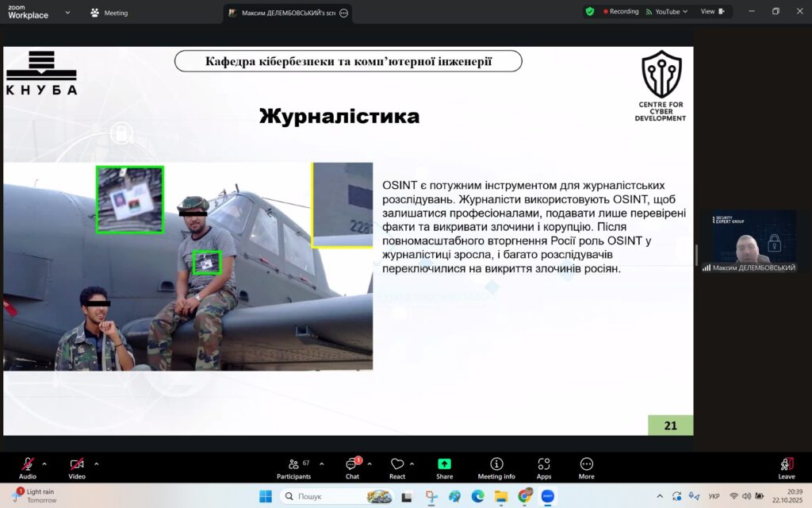Open the Chat panel

[351, 466]
